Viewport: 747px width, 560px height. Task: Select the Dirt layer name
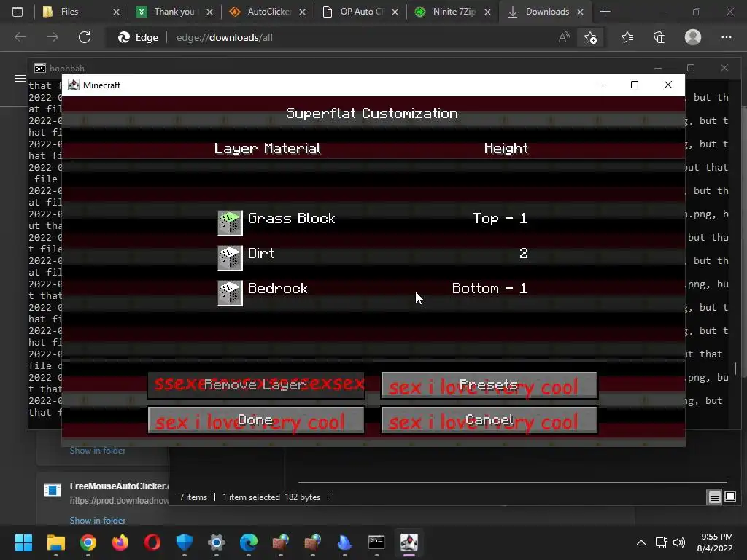261,253
